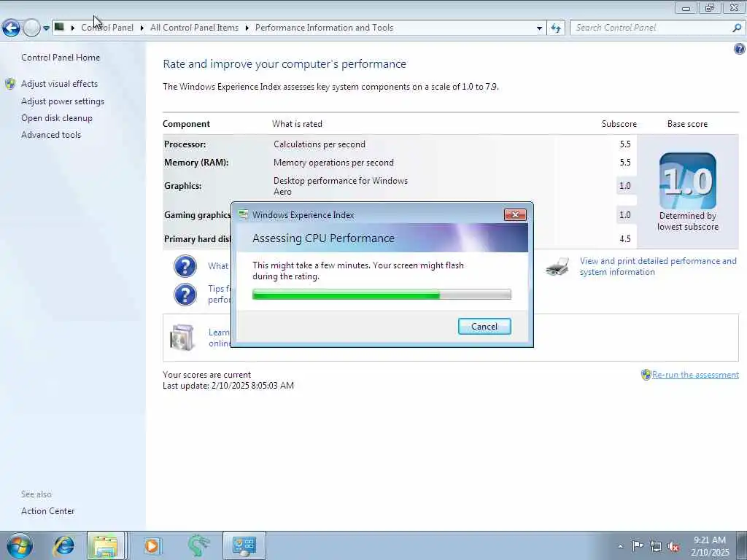This screenshot has height=560, width=747.
Task: Click the assessment progress bar
Action: click(382, 295)
